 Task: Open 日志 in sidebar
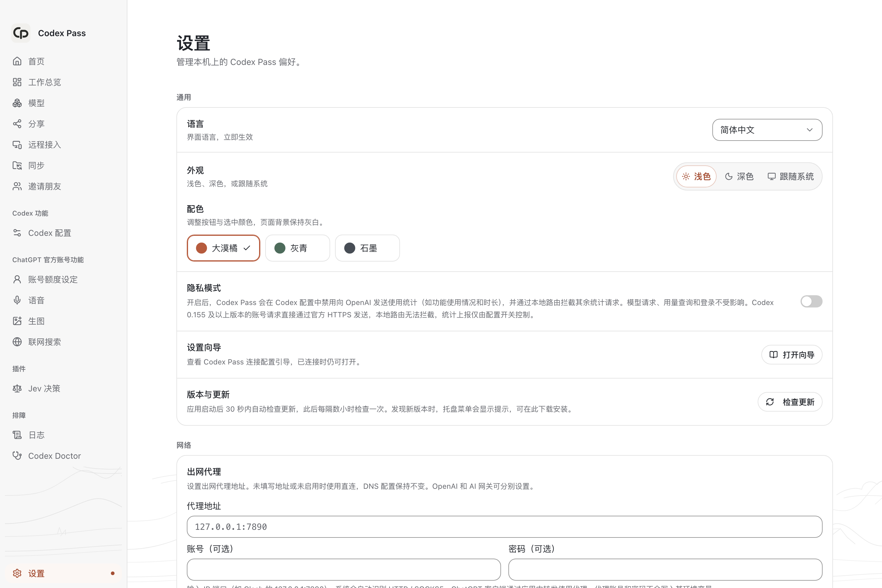(x=64, y=435)
